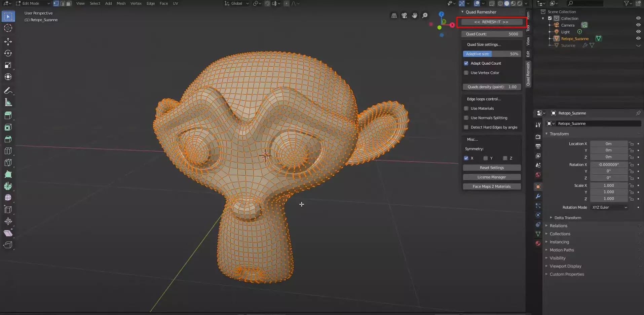The height and width of the screenshot is (315, 644).
Task: Click the zoom view magnifier icon
Action: tap(425, 15)
